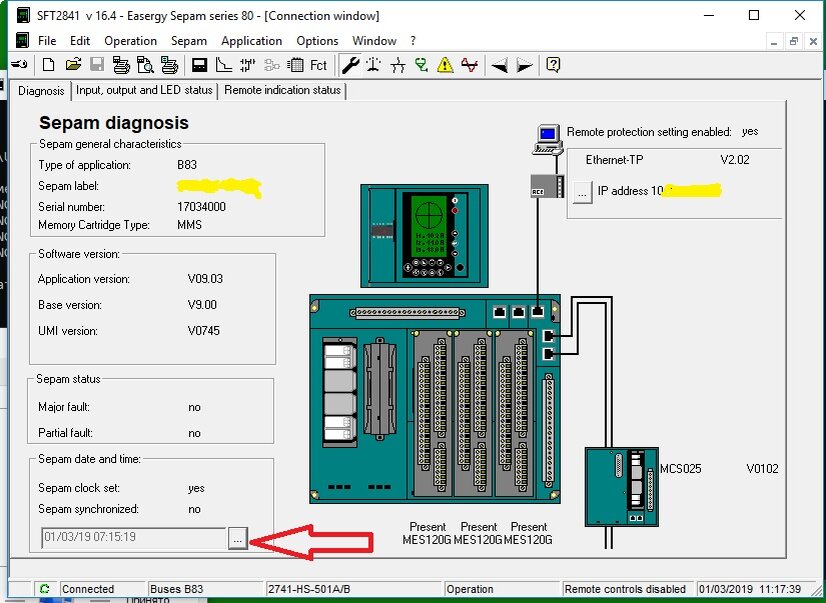Click serial number value '17034000'
Screen dimensions: 826x603
pyautogui.click(x=201, y=207)
